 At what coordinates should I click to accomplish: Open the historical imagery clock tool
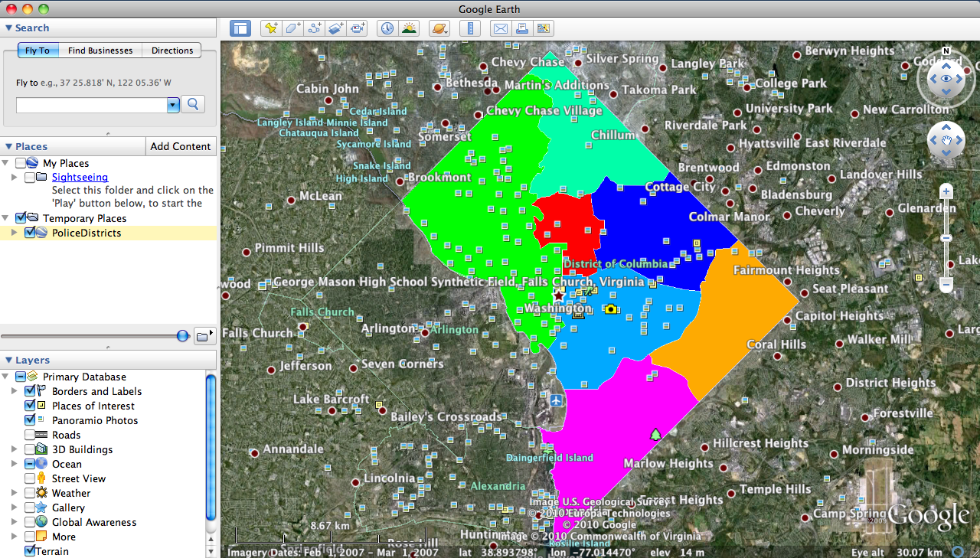[387, 28]
